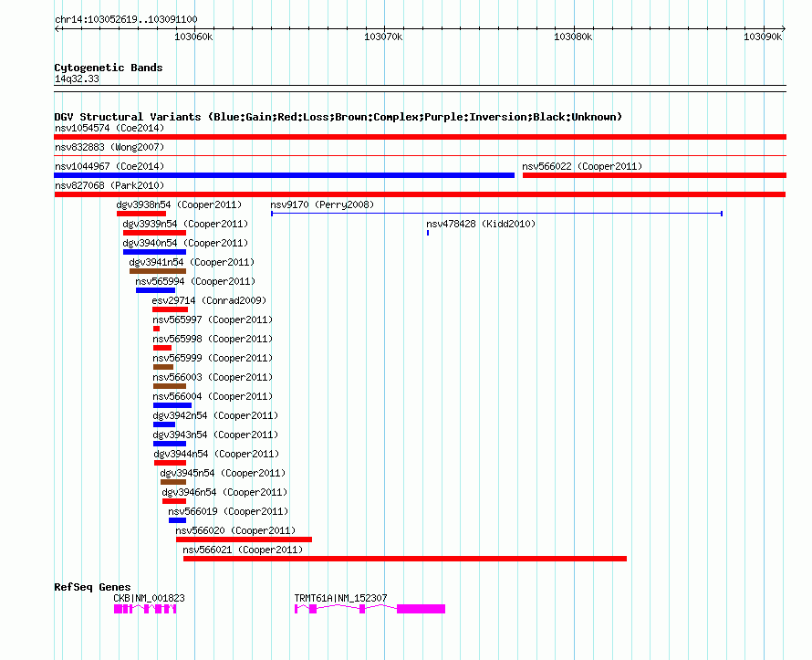Screen dimensions: 812x660
Task: Click nsv566003 (Cooper2011) label
Action: coord(213,377)
